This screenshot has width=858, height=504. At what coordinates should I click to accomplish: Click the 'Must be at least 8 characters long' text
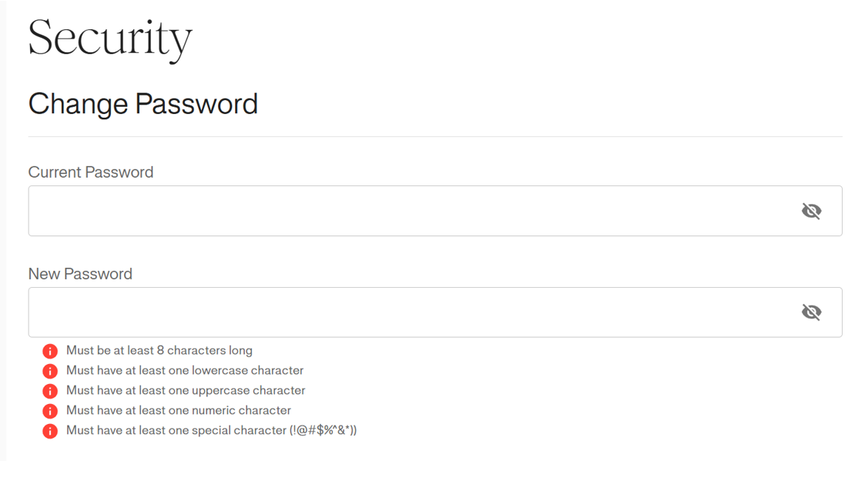coord(159,350)
